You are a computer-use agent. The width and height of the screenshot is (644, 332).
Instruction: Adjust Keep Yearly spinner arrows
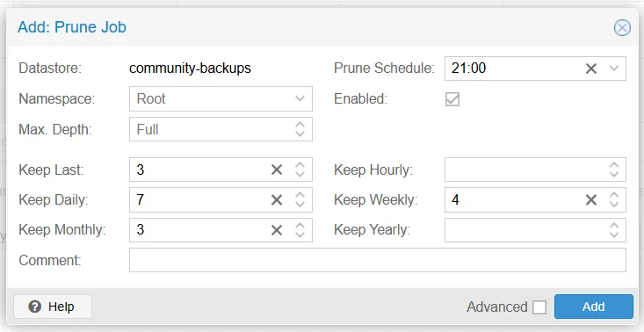coord(614,230)
